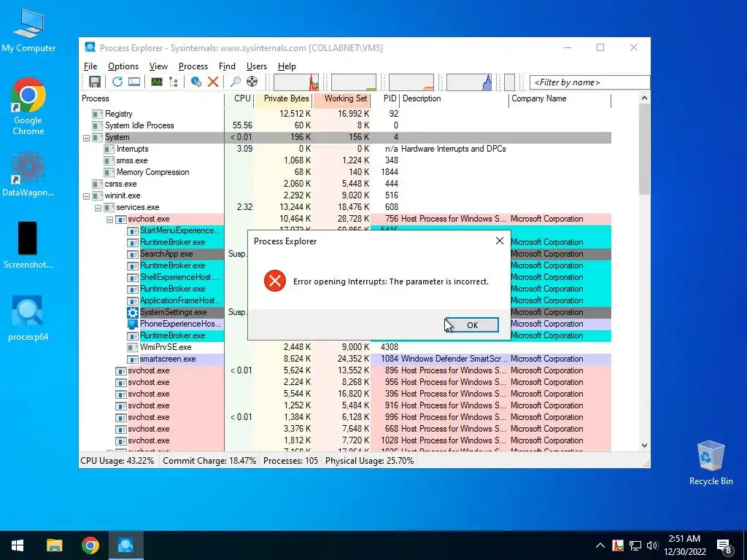Viewport: 747px width, 560px height.
Task: Open the notification center tray icon
Action: [724, 545]
